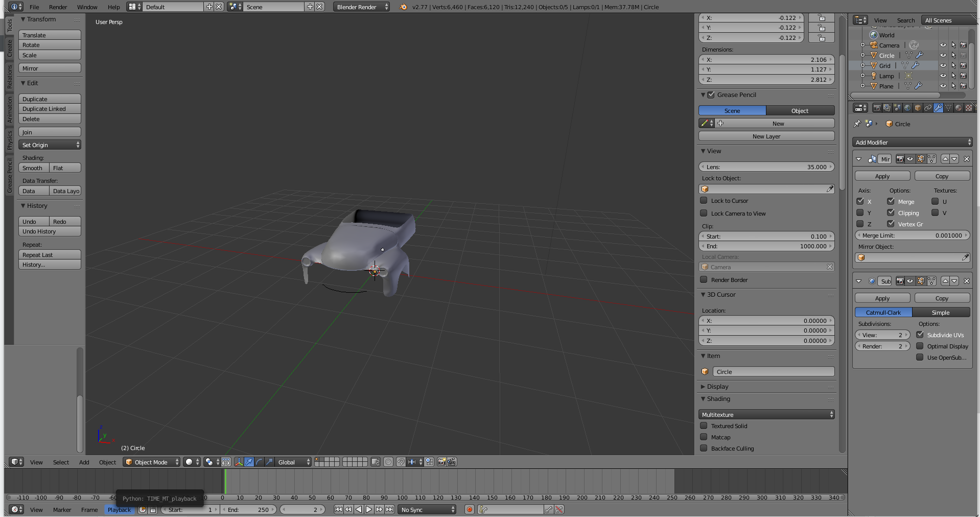
Task: Click the auto keyframe record button
Action: (x=469, y=509)
